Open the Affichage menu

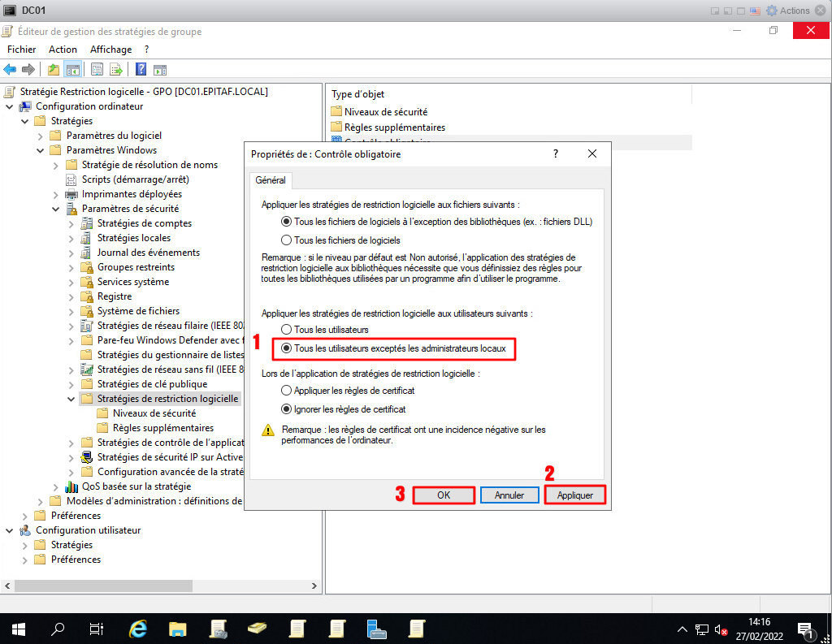[110, 50]
